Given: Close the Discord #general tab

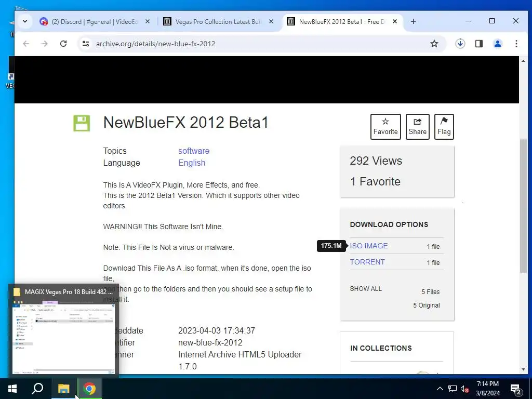Looking at the screenshot, I should coord(147,21).
